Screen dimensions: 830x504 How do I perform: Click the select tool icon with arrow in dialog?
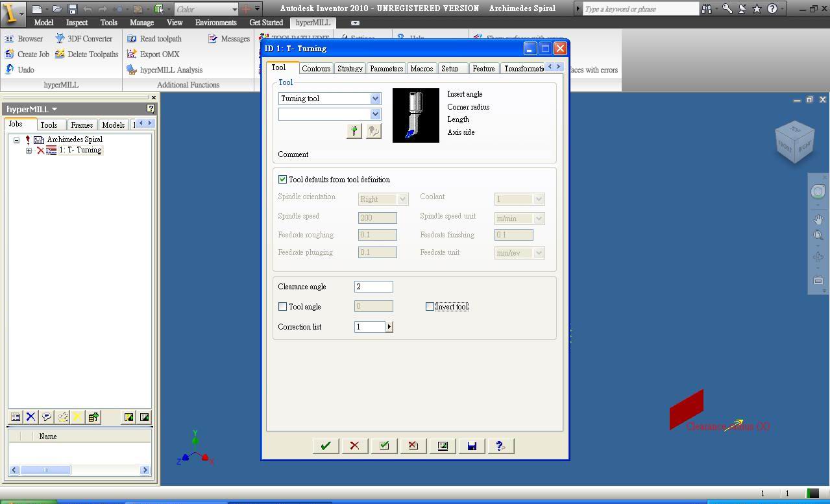tap(354, 131)
